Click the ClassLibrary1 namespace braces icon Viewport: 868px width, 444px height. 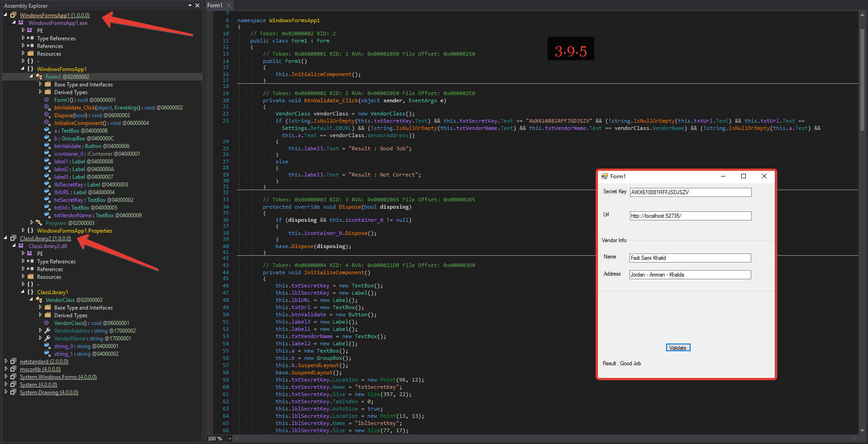point(30,292)
